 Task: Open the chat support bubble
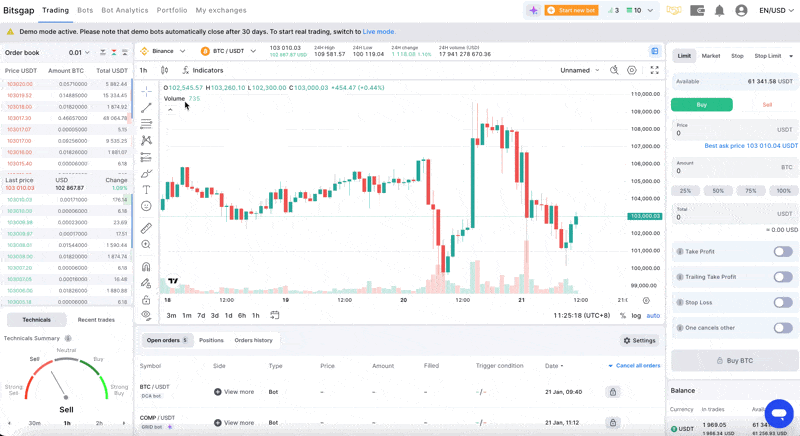(779, 412)
